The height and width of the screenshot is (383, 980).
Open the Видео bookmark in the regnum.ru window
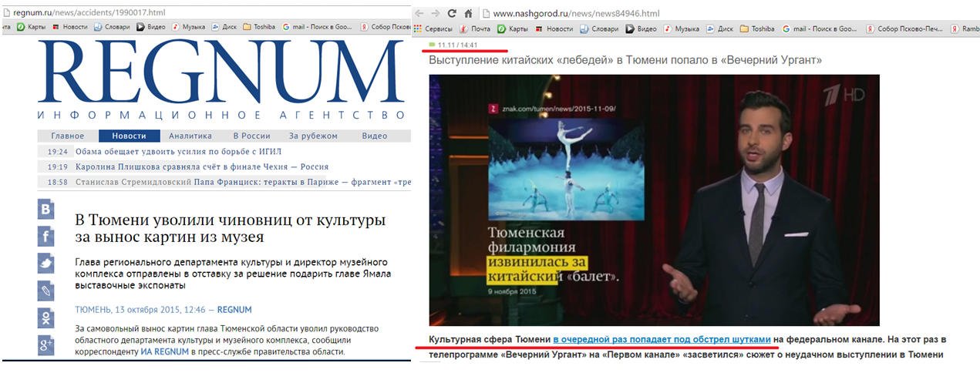[151, 26]
